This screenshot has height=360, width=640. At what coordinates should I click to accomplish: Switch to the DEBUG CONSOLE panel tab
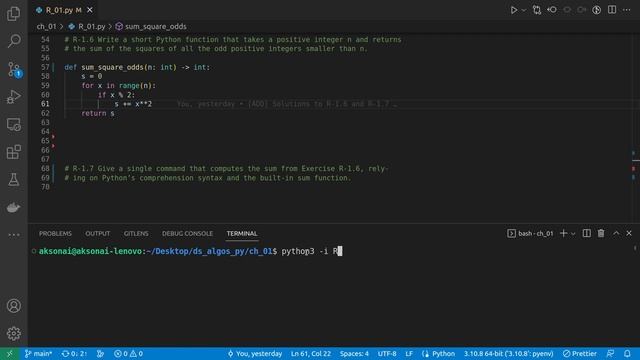click(x=187, y=233)
